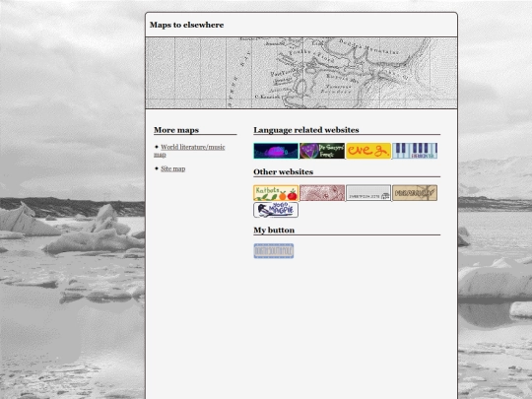The width and height of the screenshot is (532, 399).
Task: Click the 'Other websites' heading
Action: [x=284, y=171]
